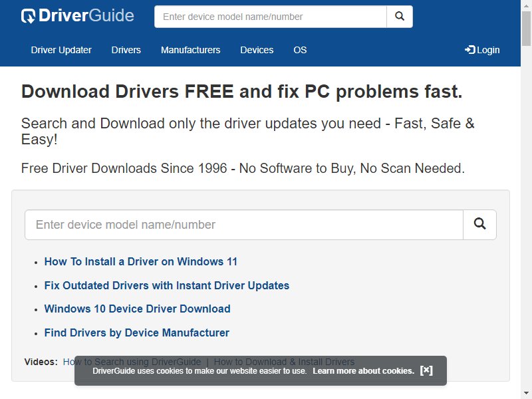Open How To Install a Driver on Windows 11
Image resolution: width=532 pixels, height=399 pixels.
pos(141,261)
